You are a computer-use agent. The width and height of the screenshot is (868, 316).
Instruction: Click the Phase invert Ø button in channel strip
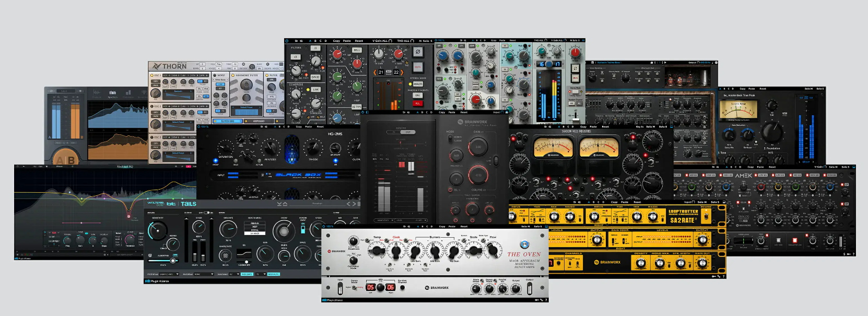418,52
